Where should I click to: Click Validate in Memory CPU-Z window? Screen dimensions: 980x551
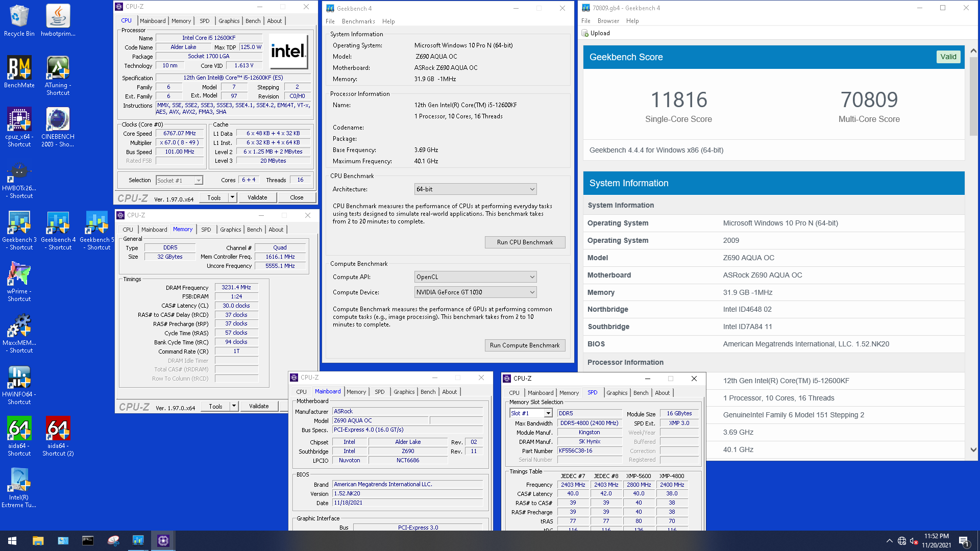(259, 406)
